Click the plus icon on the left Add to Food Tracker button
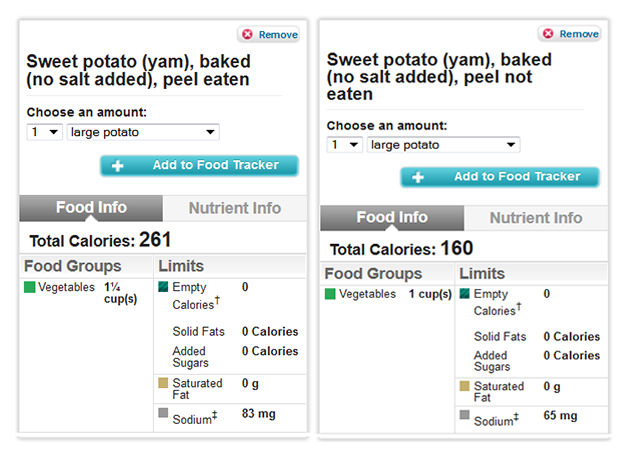630x459 pixels. 117,166
